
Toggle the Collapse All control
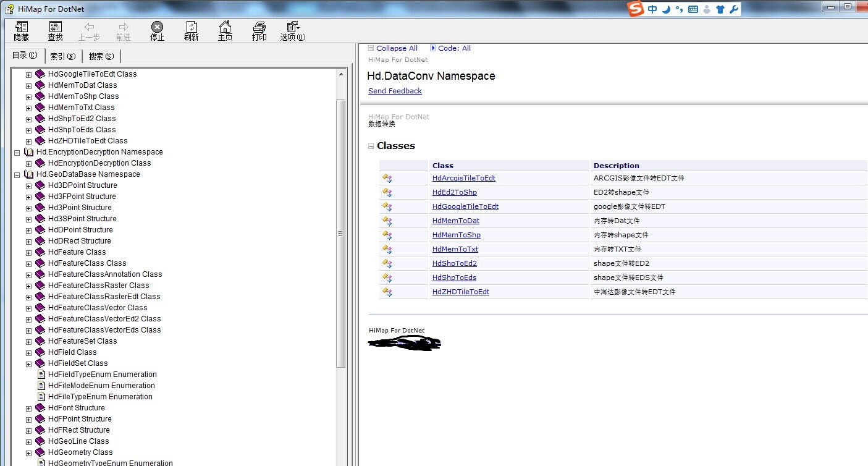[393, 48]
